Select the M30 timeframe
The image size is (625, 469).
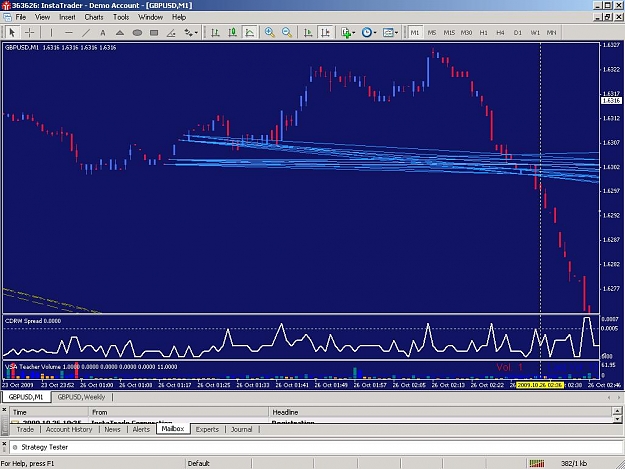[x=466, y=33]
